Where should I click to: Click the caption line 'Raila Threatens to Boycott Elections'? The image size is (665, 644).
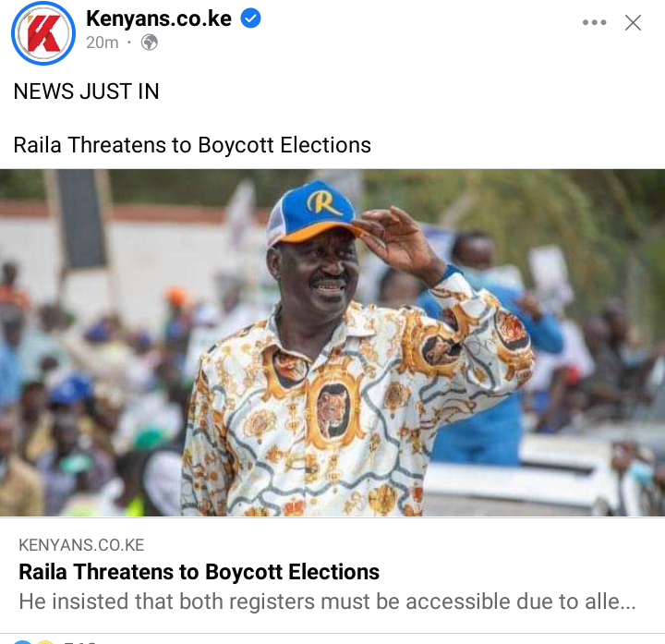click(192, 145)
